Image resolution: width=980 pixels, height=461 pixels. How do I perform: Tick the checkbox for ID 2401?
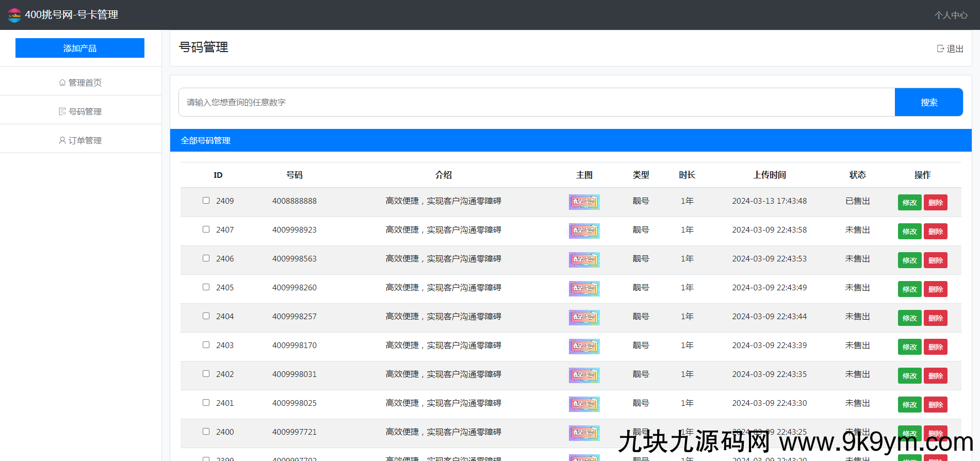click(x=206, y=403)
